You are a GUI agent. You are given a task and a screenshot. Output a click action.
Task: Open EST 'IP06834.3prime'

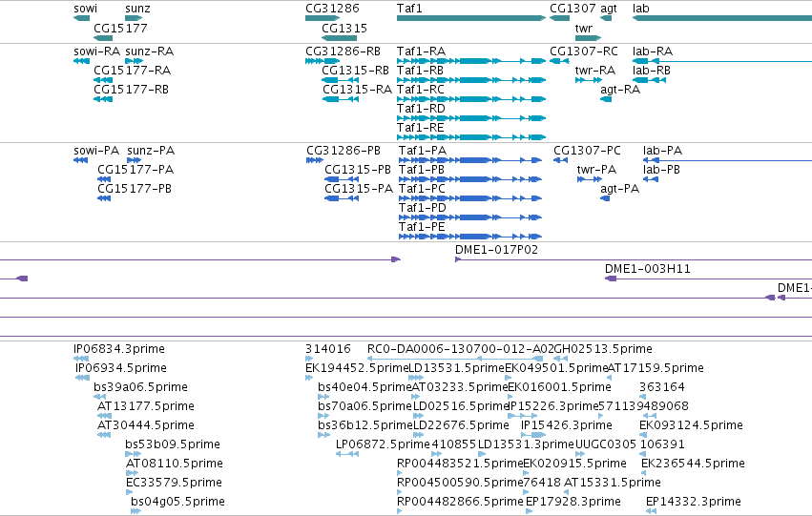click(119, 349)
